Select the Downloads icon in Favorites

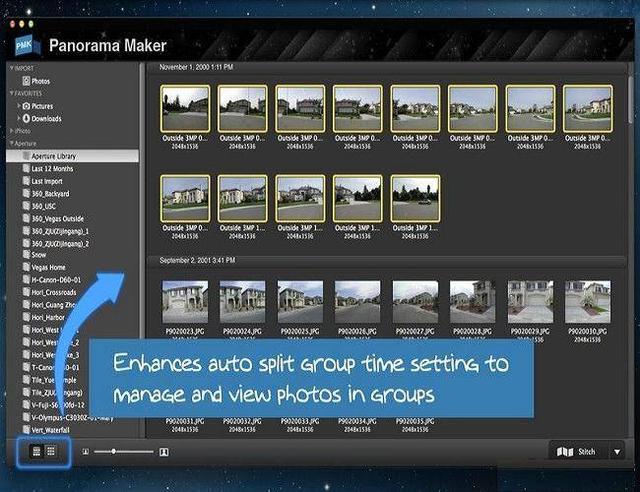click(27, 118)
